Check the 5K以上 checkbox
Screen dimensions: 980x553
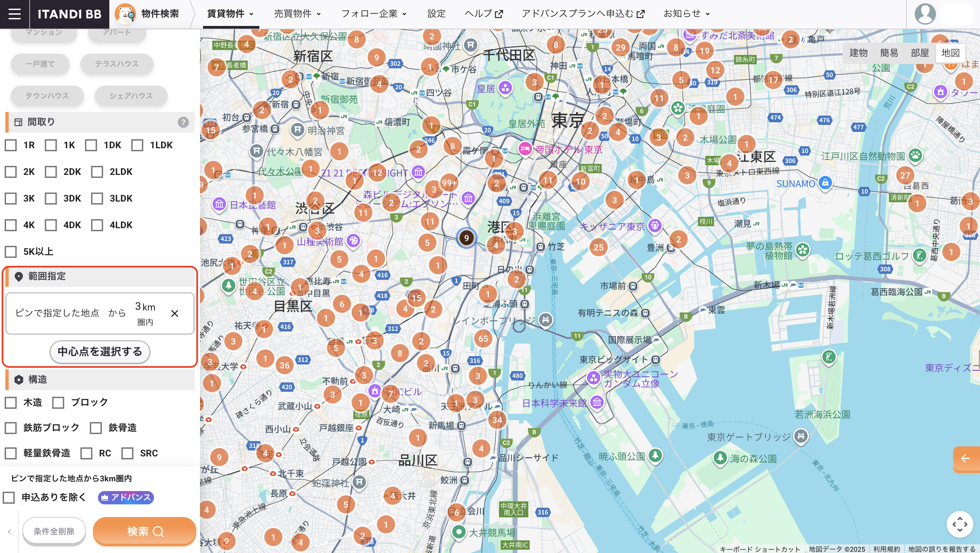pos(11,252)
